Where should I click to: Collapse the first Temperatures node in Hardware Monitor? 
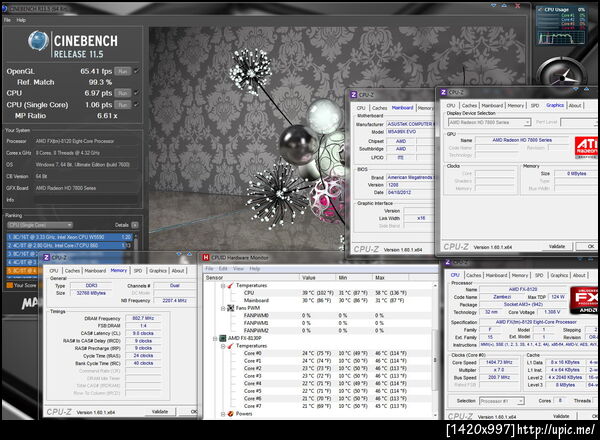coord(223,286)
